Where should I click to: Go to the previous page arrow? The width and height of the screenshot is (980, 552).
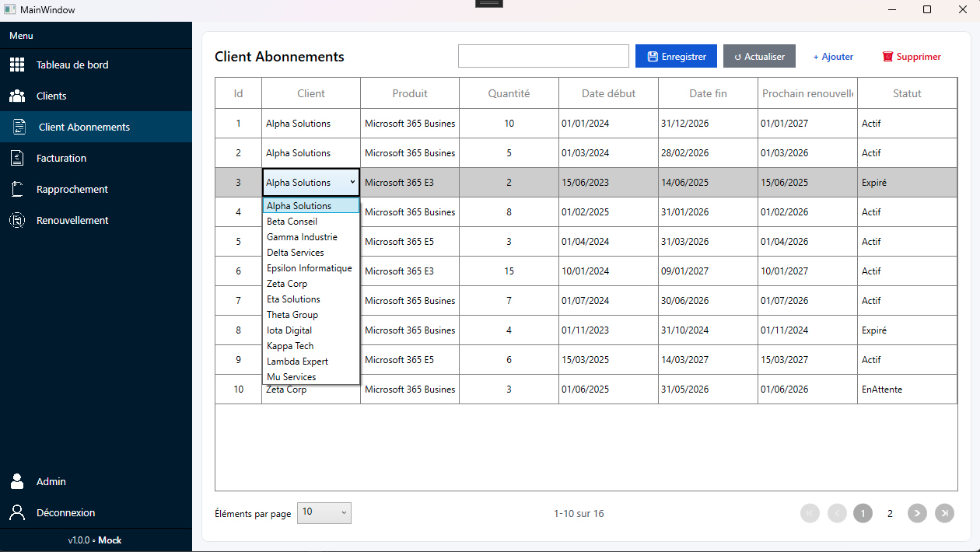[837, 513]
